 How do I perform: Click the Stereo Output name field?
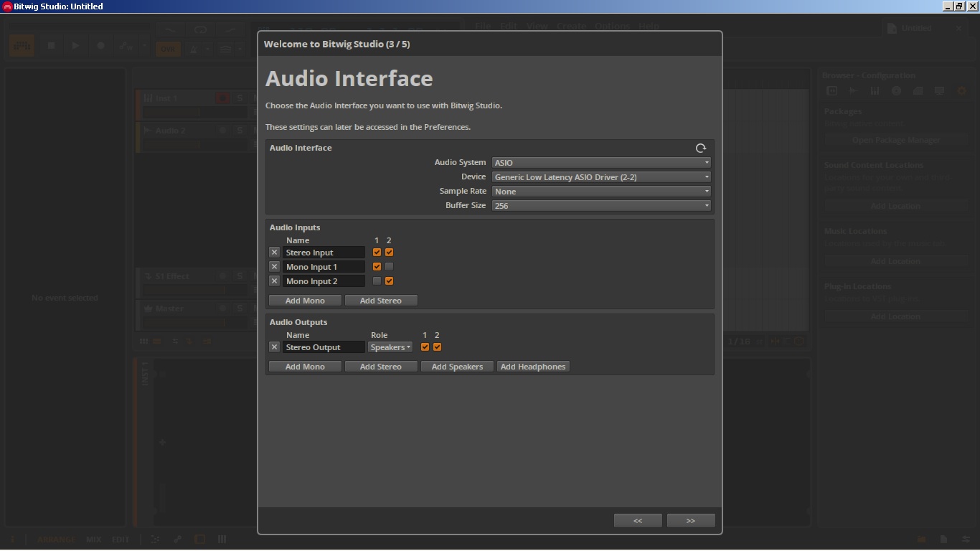tap(323, 347)
